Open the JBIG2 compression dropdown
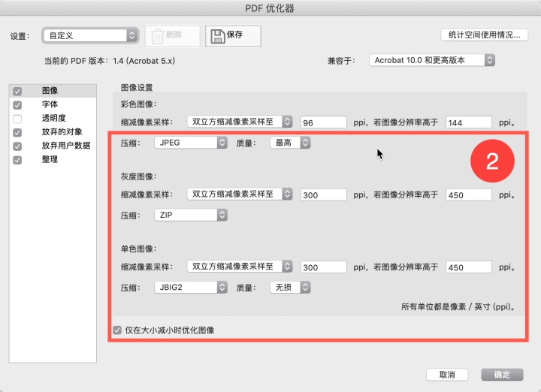Screen dimensions: 541x392 point(191,288)
